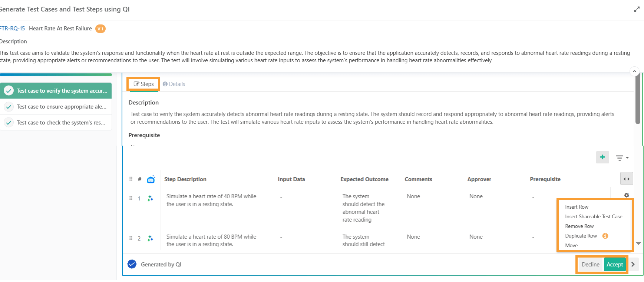Expand columns with the code arrows button
644x282 pixels.
(627, 179)
